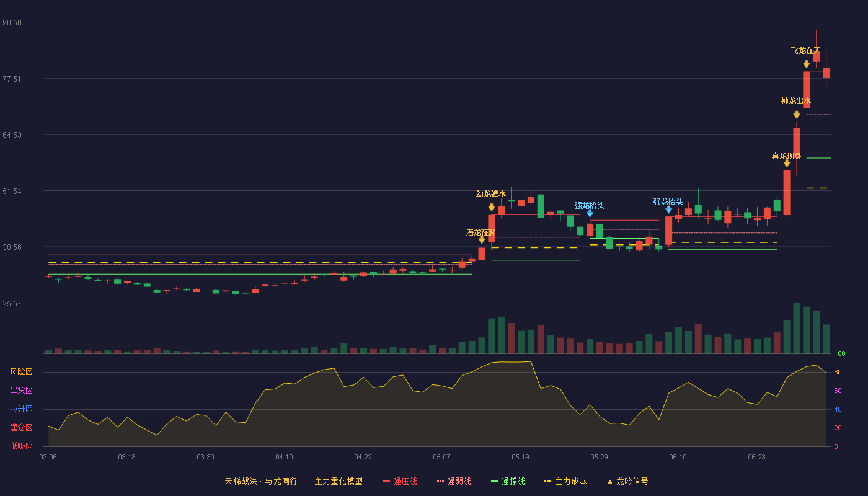Toggle the 强撑线 legend series
The height and width of the screenshot is (496, 868).
[x=508, y=481]
